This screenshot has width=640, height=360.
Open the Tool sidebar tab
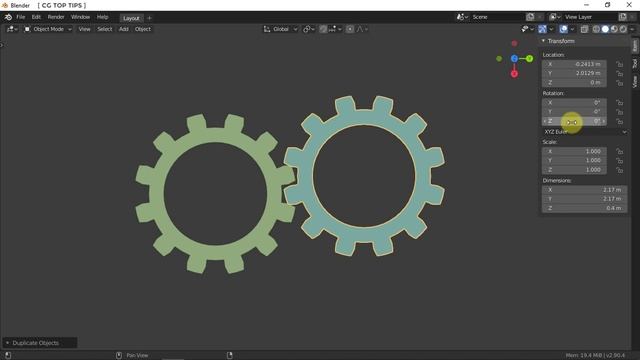pyautogui.click(x=635, y=63)
